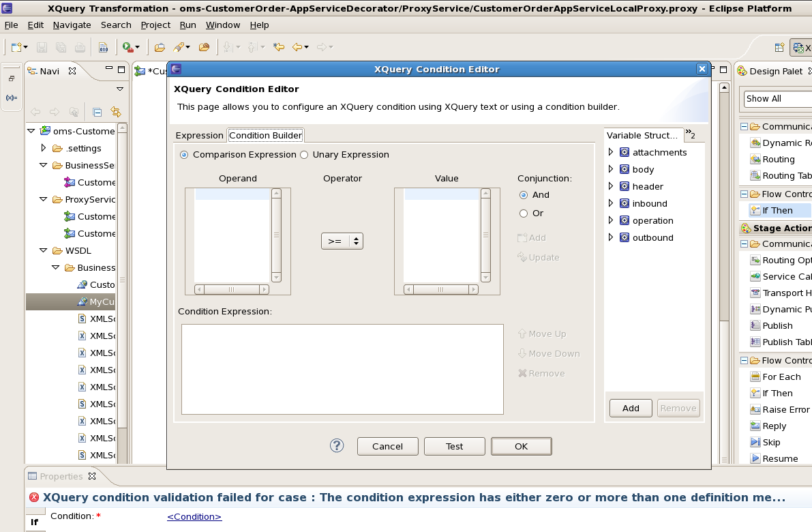Expand the .settings folder in Navigator

pyautogui.click(x=44, y=147)
